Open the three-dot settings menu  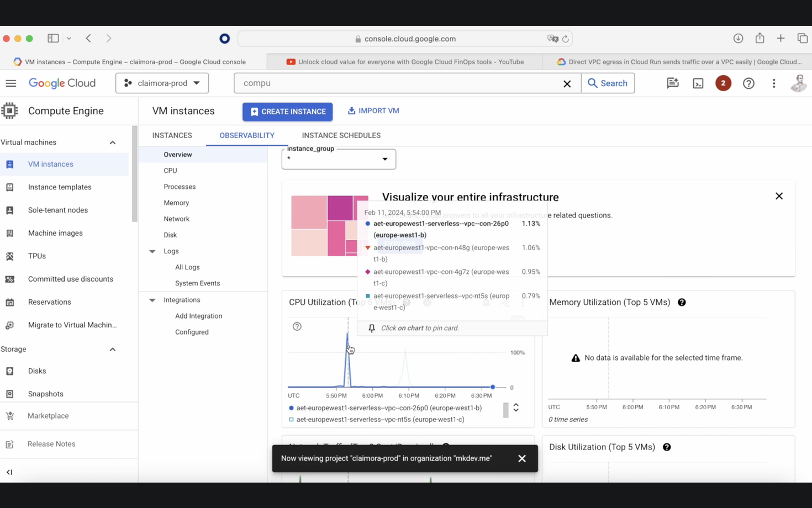tap(774, 83)
